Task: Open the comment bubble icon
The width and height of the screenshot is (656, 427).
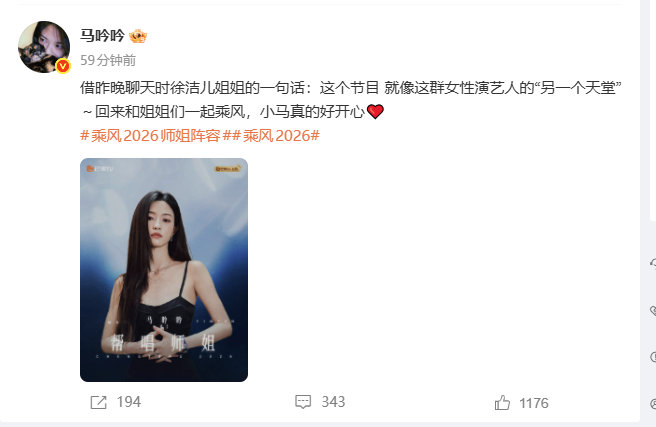Action: 303,402
